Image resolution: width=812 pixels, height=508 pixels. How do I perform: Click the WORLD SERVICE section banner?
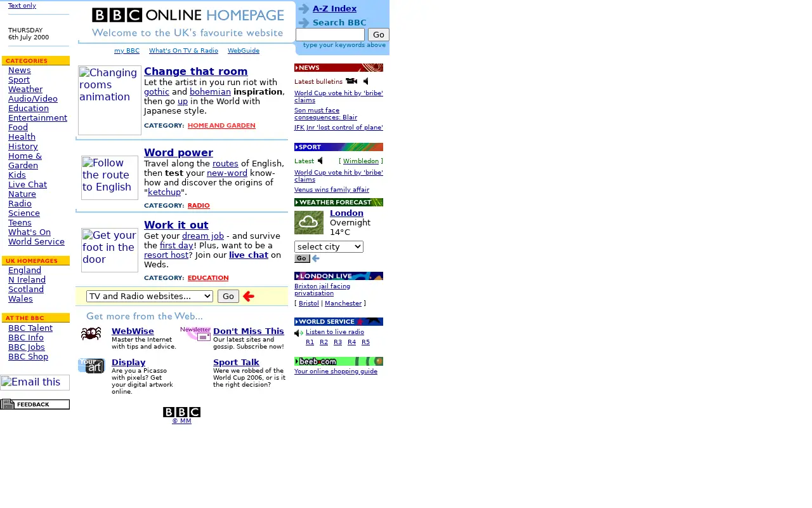tap(339, 322)
